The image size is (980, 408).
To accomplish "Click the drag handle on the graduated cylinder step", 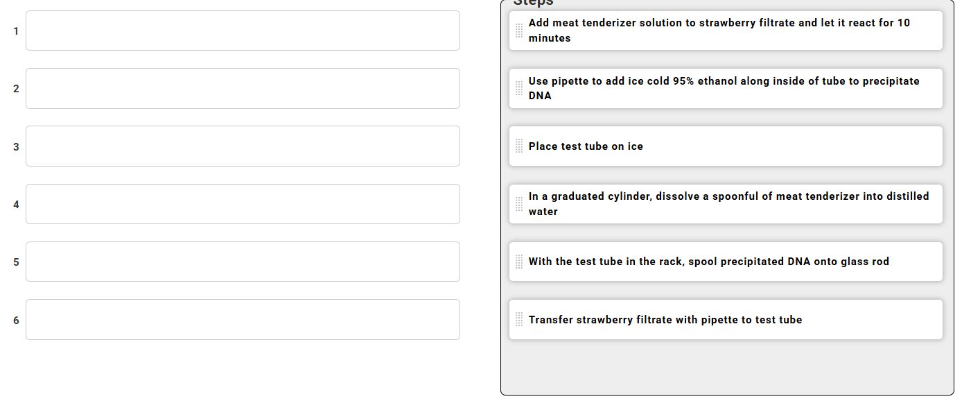I will tap(518, 203).
